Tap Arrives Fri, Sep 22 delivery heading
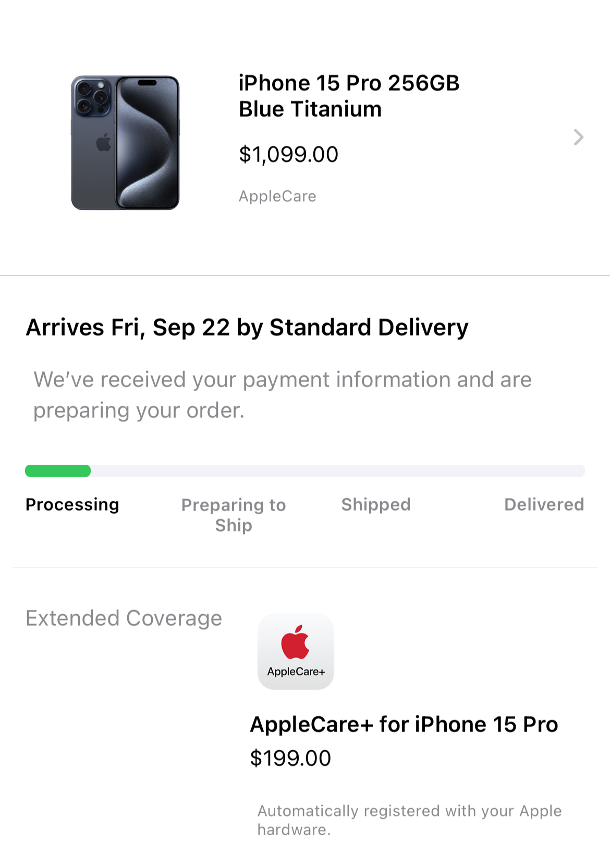Viewport: 610px width, 868px height. pyautogui.click(x=247, y=328)
